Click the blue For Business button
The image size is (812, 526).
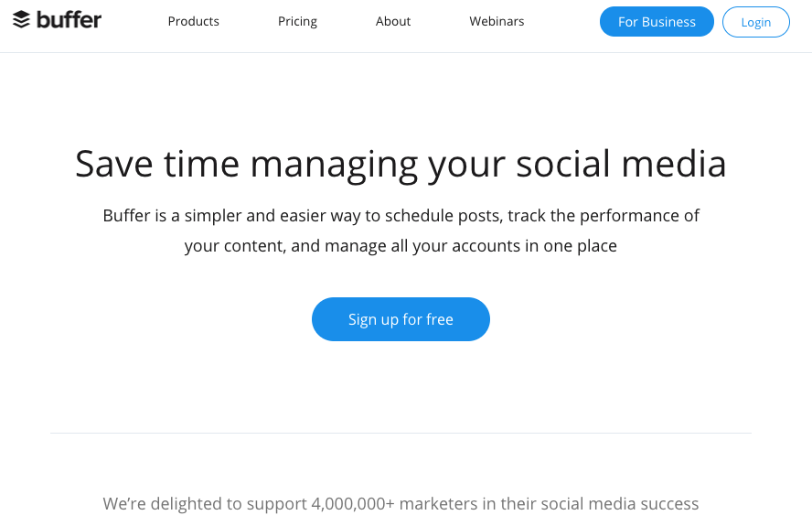click(x=657, y=22)
